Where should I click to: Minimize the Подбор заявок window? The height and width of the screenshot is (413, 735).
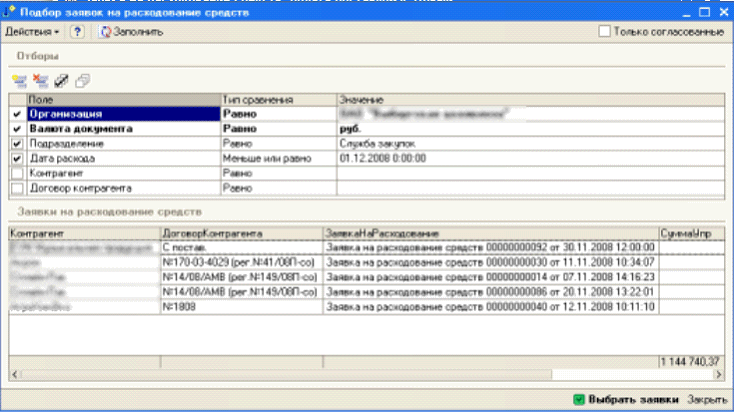point(687,12)
